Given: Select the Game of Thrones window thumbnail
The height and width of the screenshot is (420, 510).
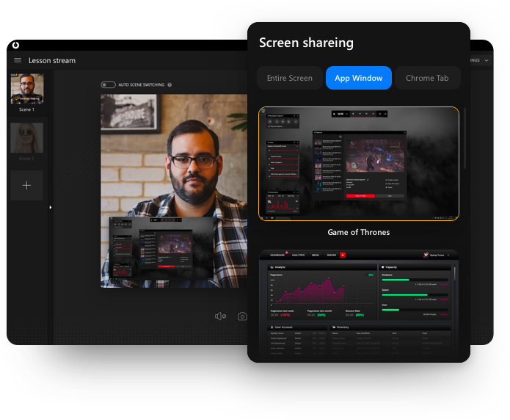Looking at the screenshot, I should (358, 164).
